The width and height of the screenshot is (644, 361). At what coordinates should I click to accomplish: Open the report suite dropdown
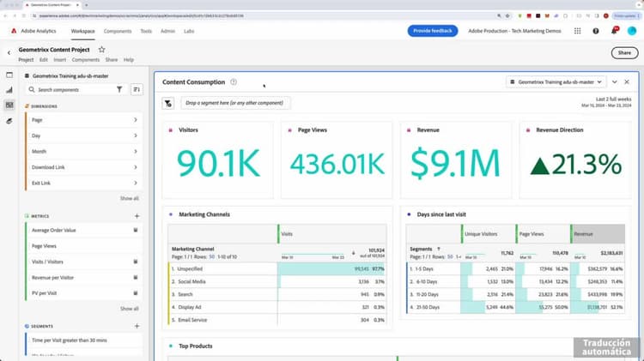[x=556, y=82]
